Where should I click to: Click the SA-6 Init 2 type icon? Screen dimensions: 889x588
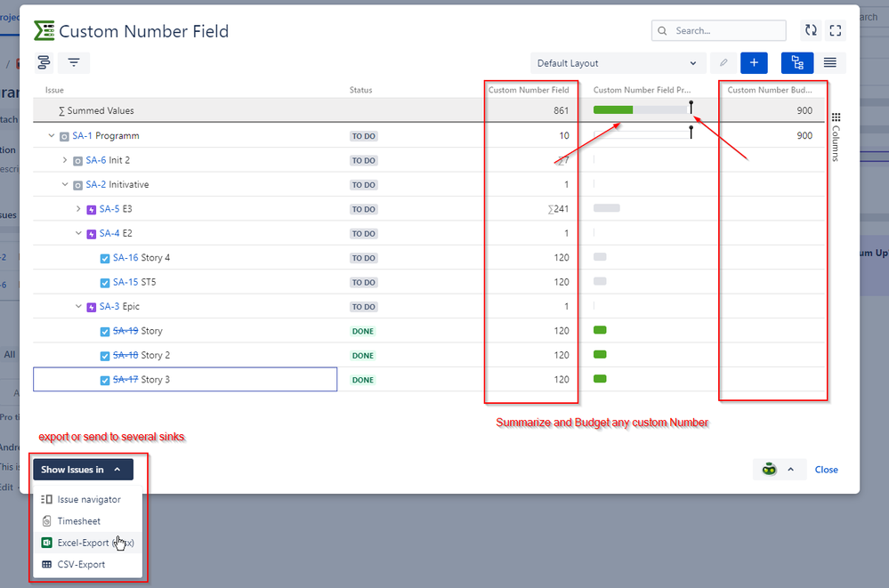[78, 161]
